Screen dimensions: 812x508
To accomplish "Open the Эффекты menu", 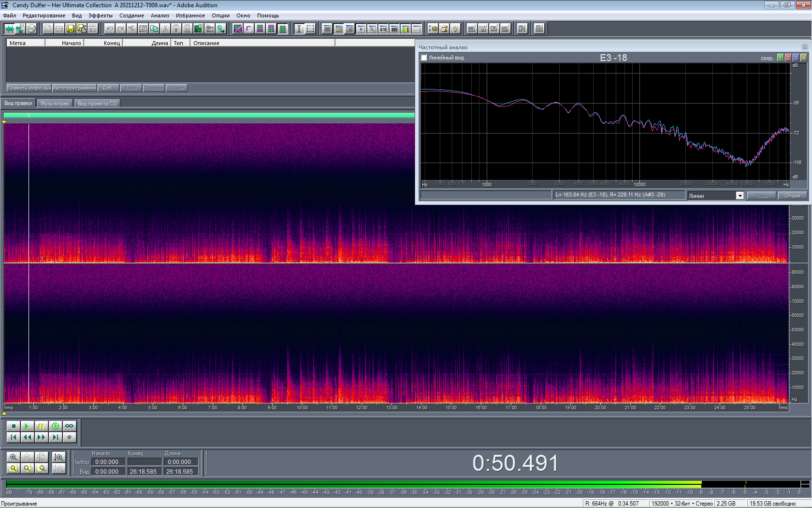I will (101, 15).
